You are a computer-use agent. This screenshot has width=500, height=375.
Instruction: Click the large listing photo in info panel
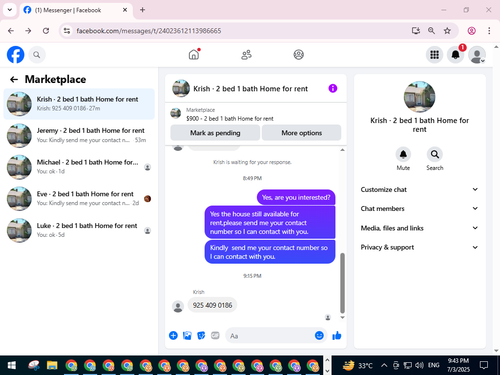tap(419, 97)
